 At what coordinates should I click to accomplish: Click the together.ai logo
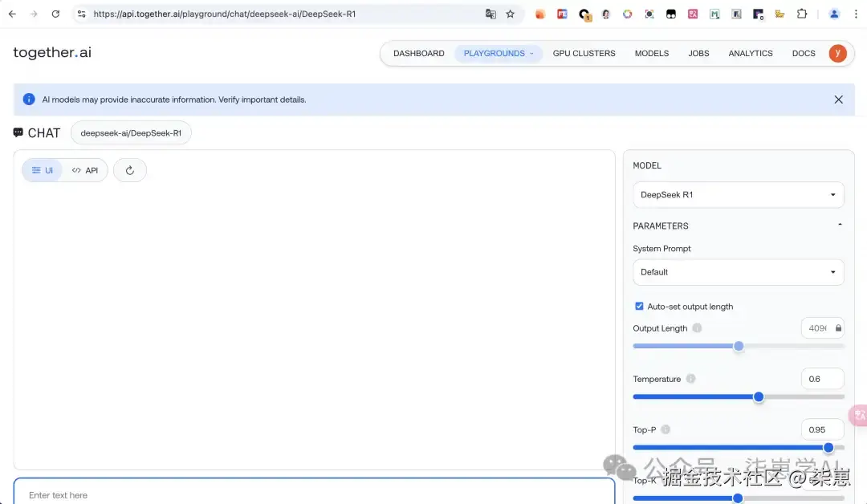tap(52, 52)
